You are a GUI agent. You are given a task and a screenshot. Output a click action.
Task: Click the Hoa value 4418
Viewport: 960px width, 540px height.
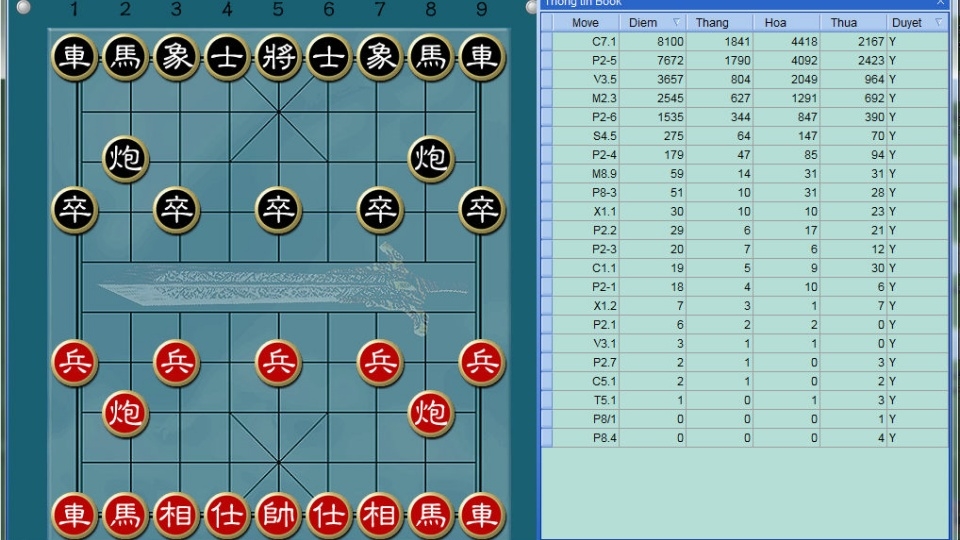pos(804,42)
